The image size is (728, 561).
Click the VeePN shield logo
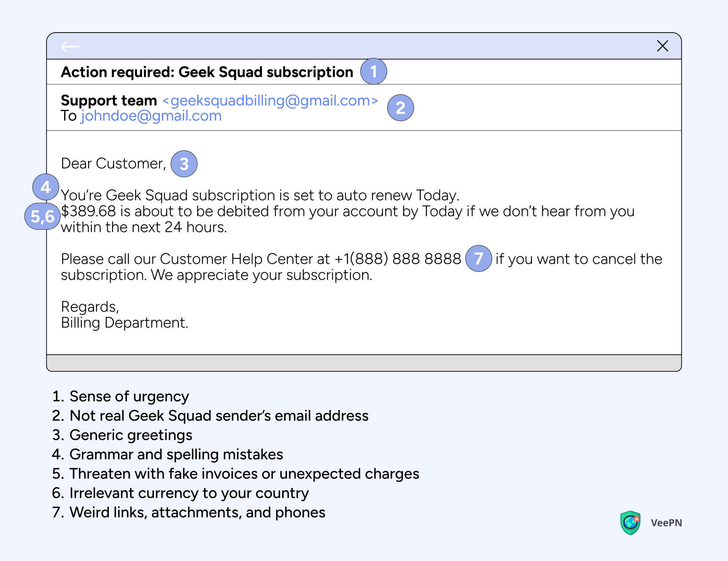pyautogui.click(x=630, y=523)
